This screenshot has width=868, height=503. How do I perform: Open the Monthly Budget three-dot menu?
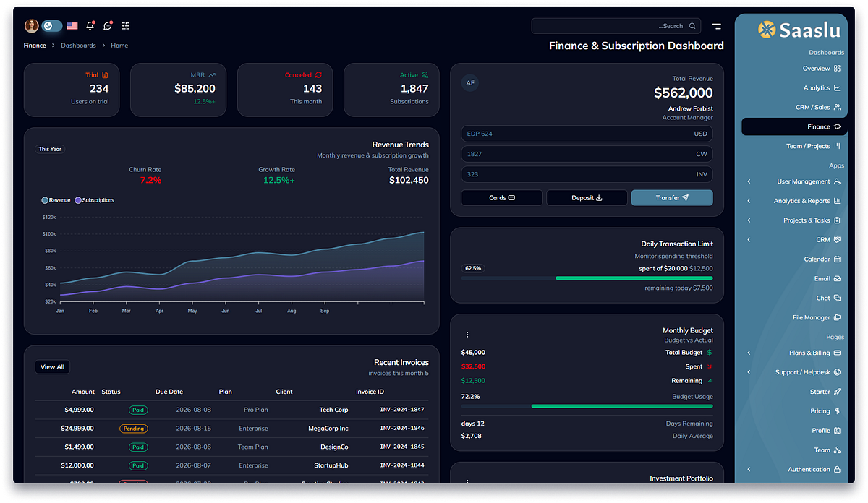tap(467, 335)
